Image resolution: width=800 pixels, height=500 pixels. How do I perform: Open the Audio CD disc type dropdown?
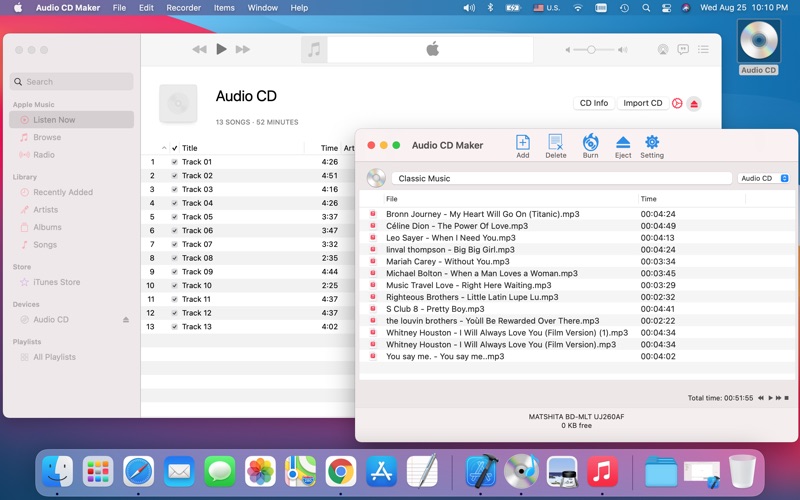pos(764,178)
